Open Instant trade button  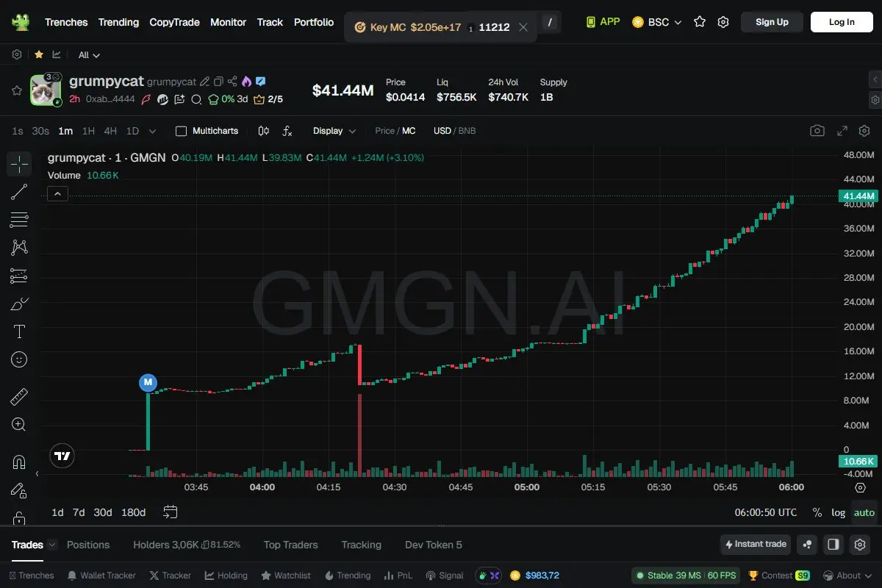click(x=756, y=545)
